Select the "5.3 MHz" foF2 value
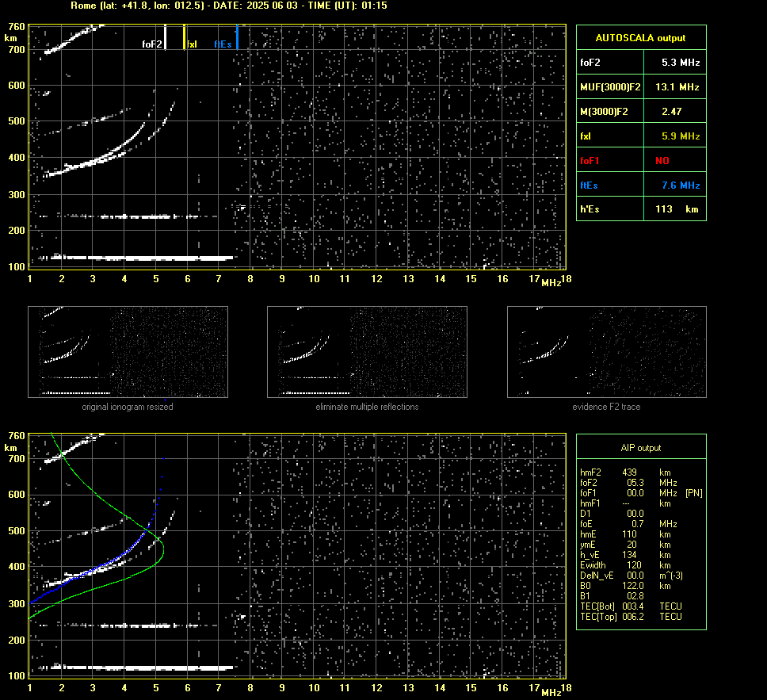 pos(681,62)
